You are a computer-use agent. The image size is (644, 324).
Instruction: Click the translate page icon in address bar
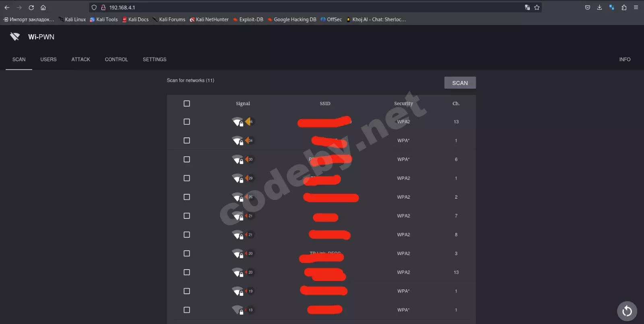(x=527, y=8)
